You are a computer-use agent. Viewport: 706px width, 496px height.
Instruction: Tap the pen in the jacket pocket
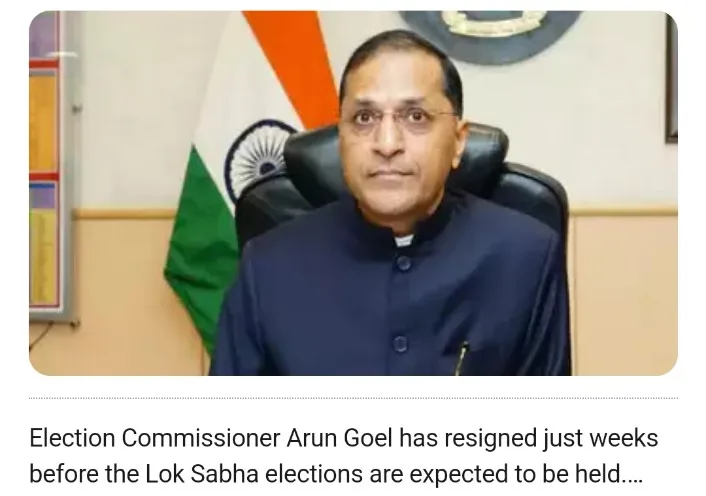pos(461,358)
